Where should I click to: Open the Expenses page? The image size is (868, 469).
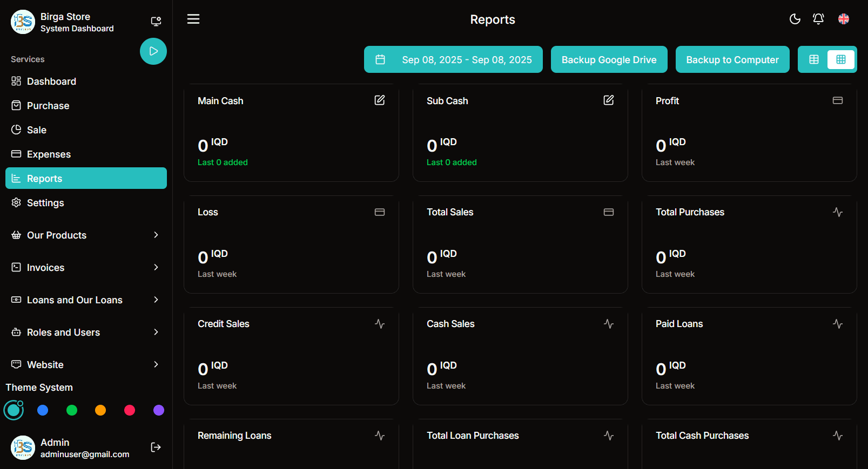(x=49, y=154)
